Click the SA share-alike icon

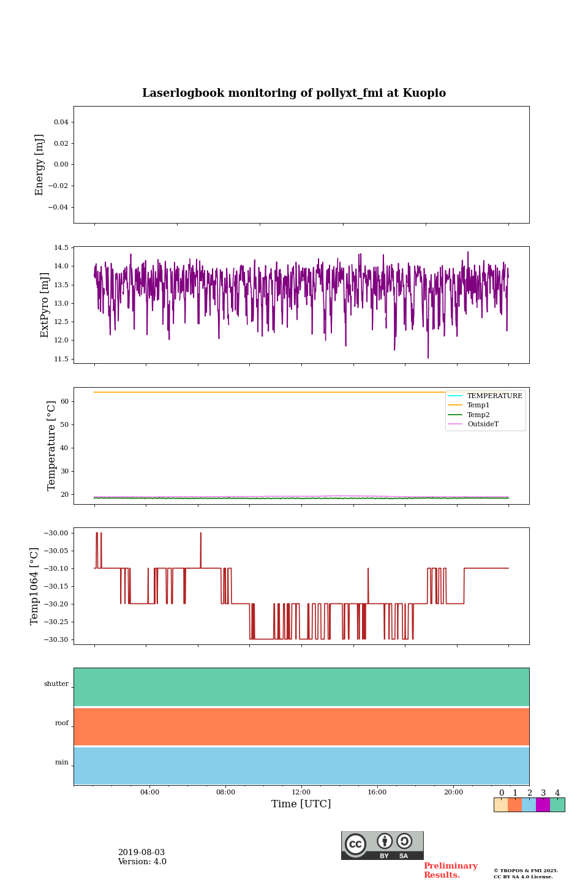pyautogui.click(x=404, y=842)
